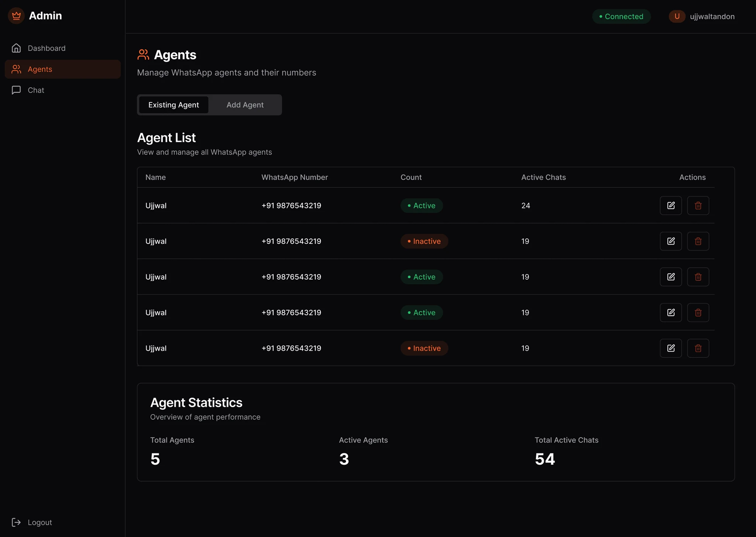
Task: Delete the first agent row with 24 chats
Action: coord(698,205)
